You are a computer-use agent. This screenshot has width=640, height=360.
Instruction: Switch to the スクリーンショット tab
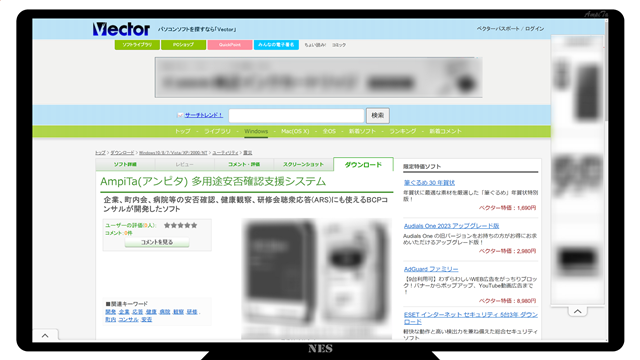pos(303,164)
